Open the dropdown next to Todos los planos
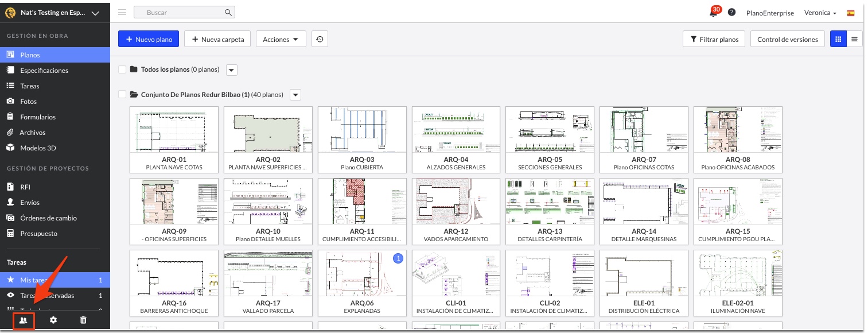 (231, 70)
